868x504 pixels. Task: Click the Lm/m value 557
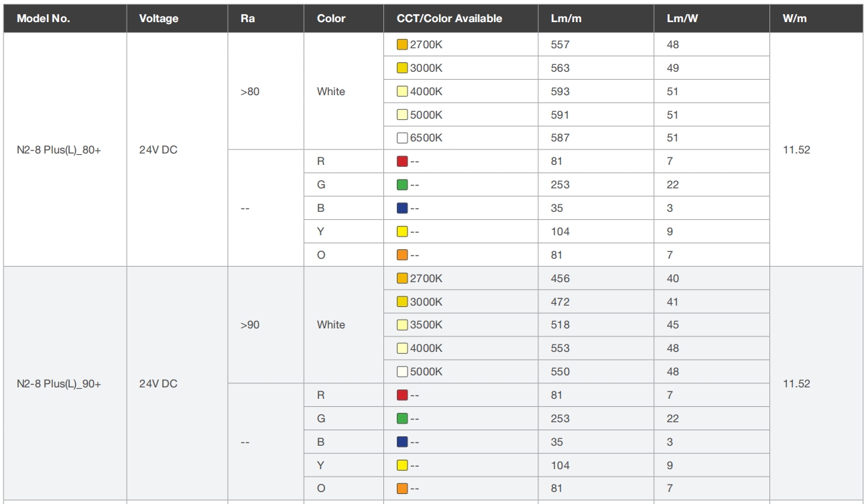pos(560,45)
